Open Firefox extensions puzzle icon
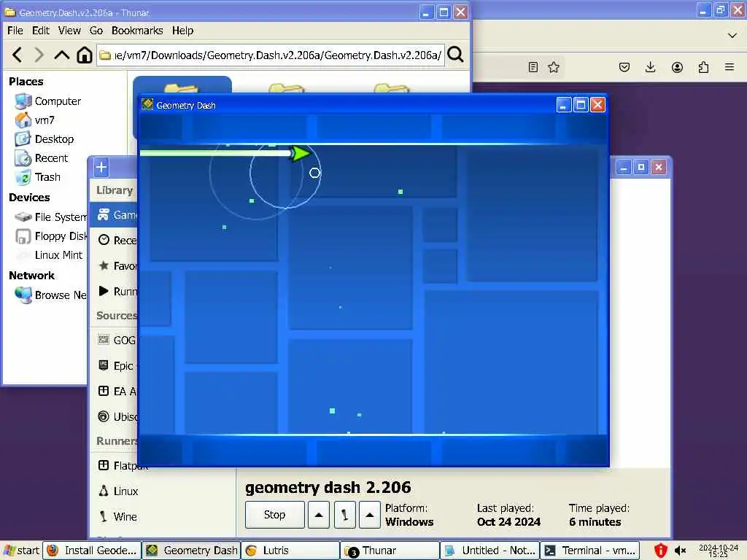747x560 pixels. click(x=703, y=67)
